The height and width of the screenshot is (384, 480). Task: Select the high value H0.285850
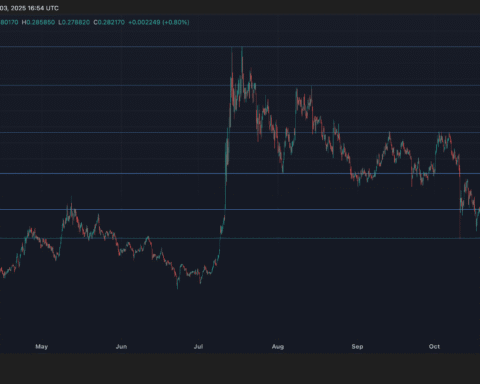[38, 22]
